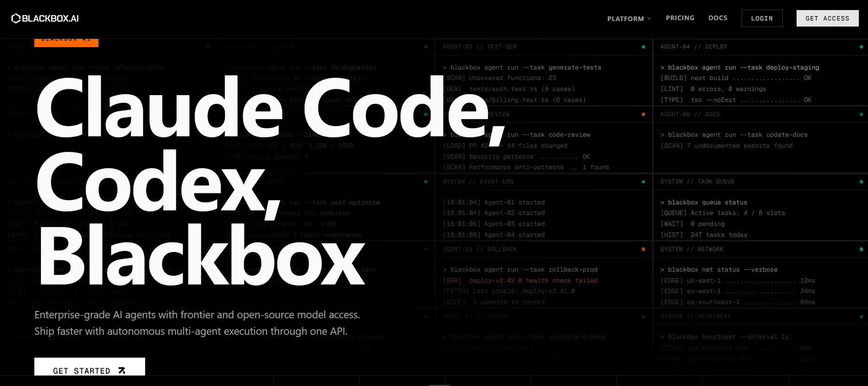Click the green status dot on AGENT-04
868x386 pixels.
pos(861,47)
